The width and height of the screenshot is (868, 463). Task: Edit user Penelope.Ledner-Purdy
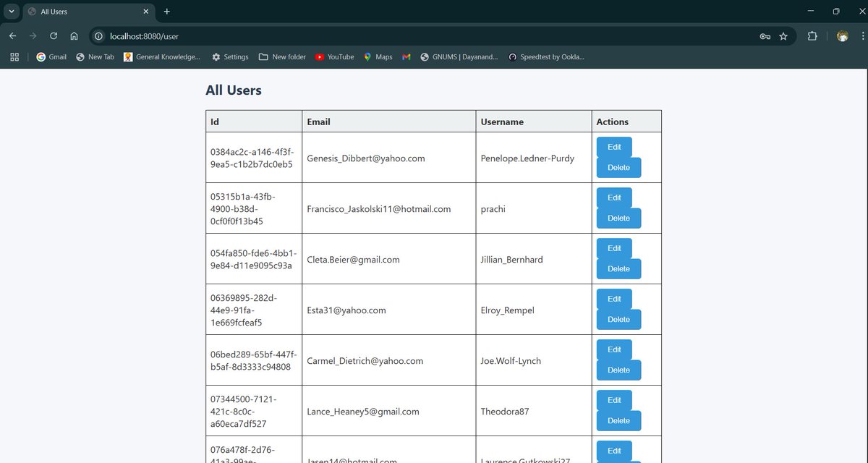click(614, 147)
